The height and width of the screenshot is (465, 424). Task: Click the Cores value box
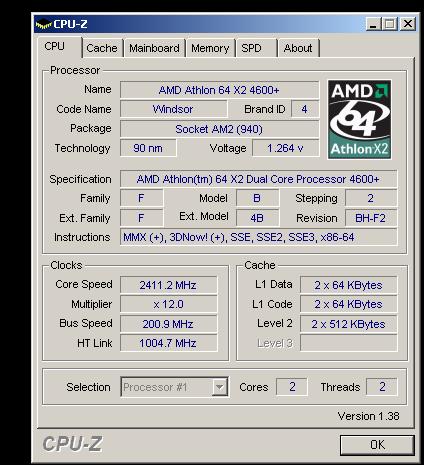coord(292,387)
